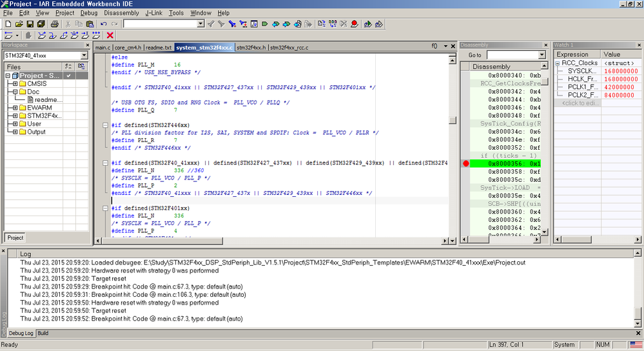
Task: Open the Reset button dropdown arrow
Action: (17, 35)
